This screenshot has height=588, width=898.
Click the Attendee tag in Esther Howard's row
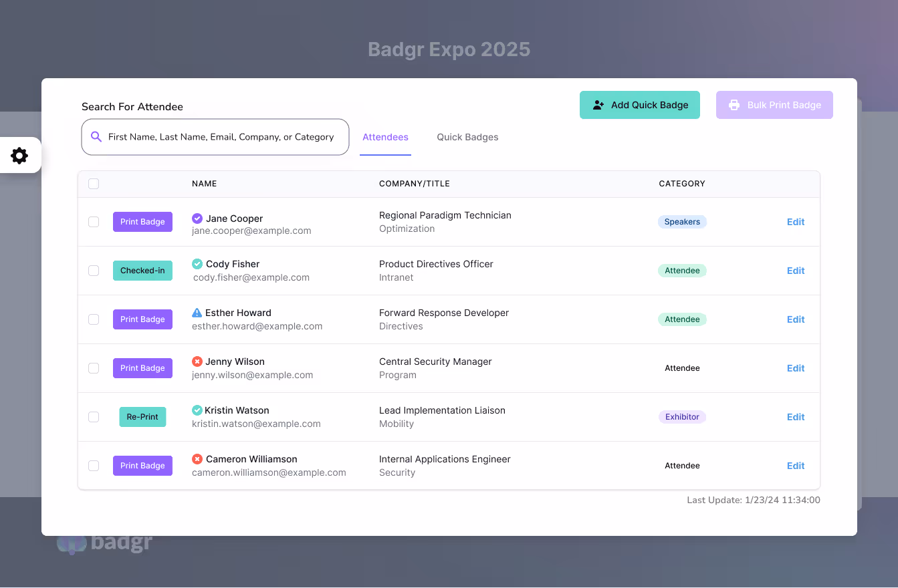coord(682,319)
